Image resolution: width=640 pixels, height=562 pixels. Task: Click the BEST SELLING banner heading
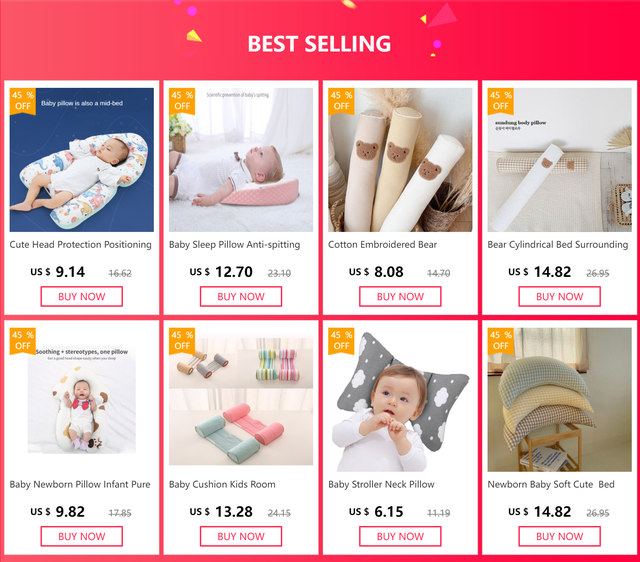coord(319,44)
